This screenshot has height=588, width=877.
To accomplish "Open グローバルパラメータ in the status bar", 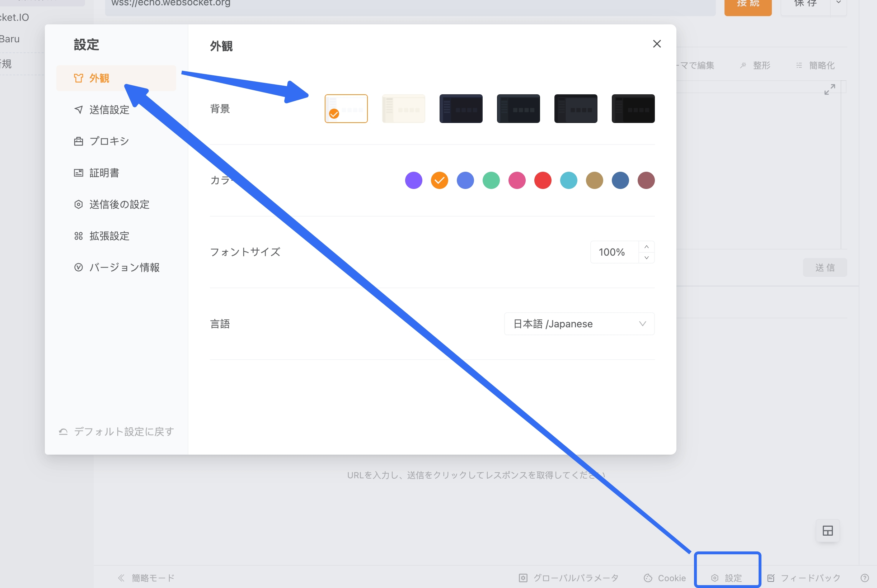I will 568,578.
